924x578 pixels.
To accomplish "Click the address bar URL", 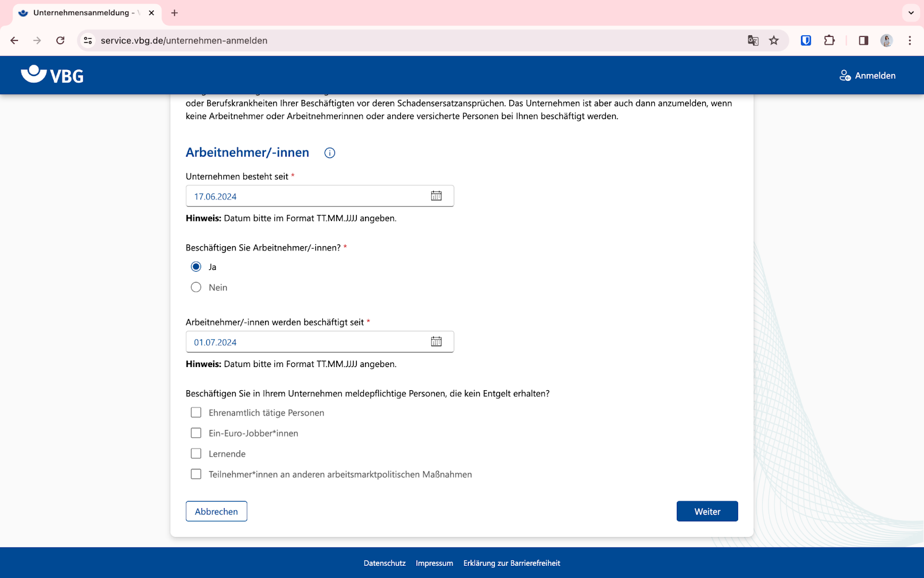I will click(x=184, y=40).
